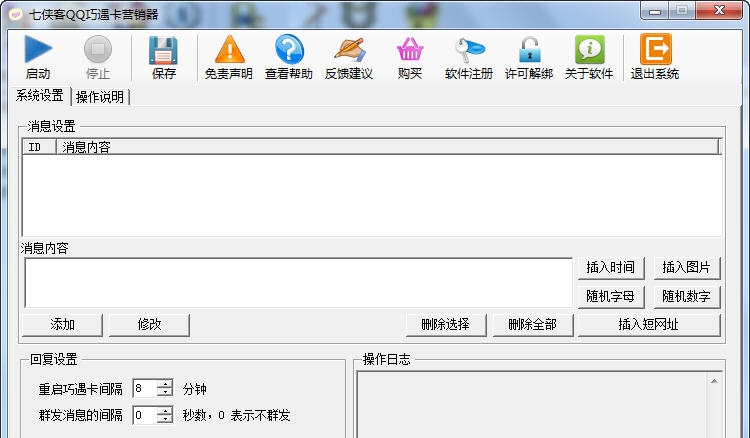Save settings with the 保存 floppy icon
750x438 pixels.
coord(163,50)
